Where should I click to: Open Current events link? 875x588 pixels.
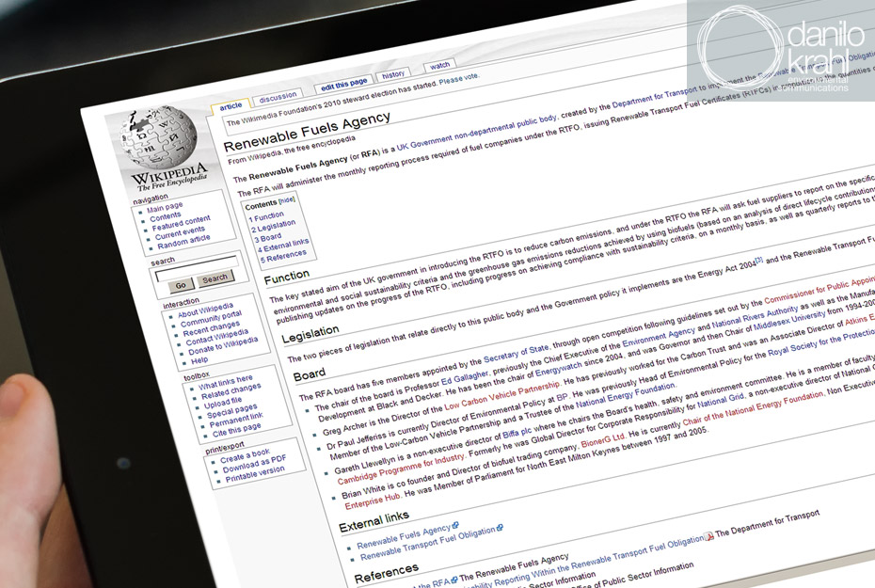[x=180, y=232]
